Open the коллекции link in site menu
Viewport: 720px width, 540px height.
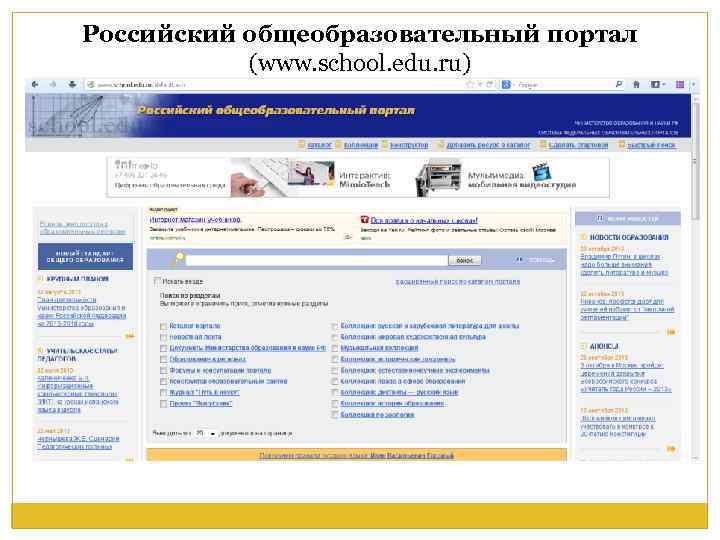tap(361, 145)
